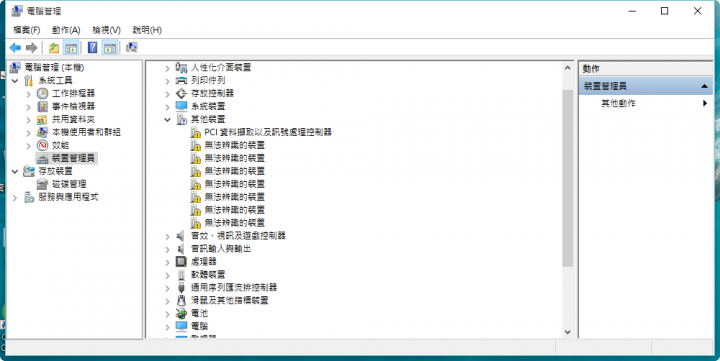The height and width of the screenshot is (361, 720).
Task: Expand the 系統裝置 category arrow
Action: (x=168, y=107)
